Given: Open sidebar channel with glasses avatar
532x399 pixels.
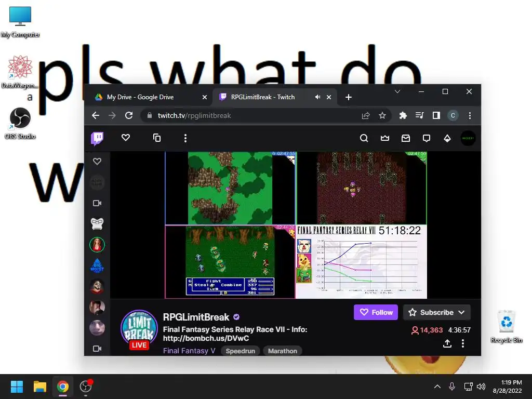Looking at the screenshot, I should tap(97, 223).
